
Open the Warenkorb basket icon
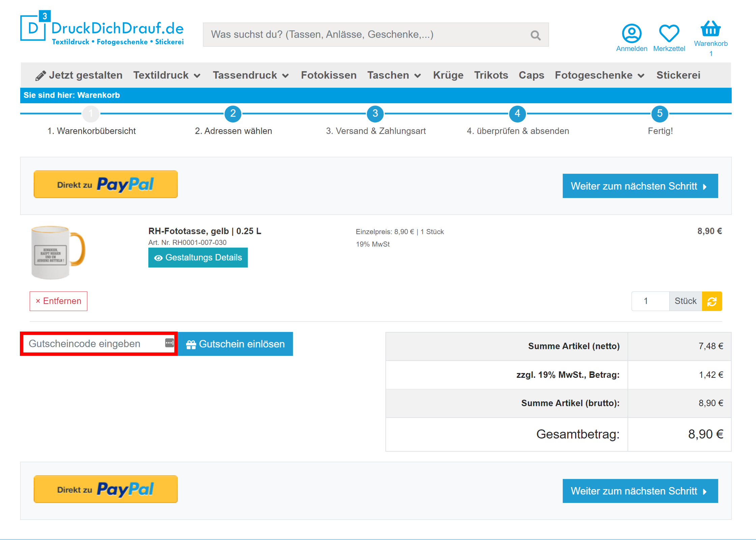click(710, 29)
